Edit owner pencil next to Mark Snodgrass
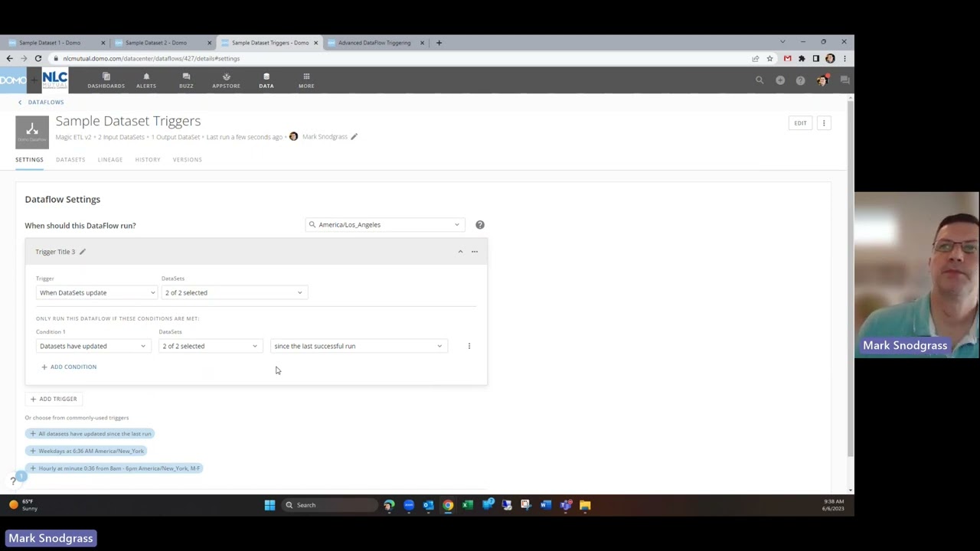 pos(354,137)
